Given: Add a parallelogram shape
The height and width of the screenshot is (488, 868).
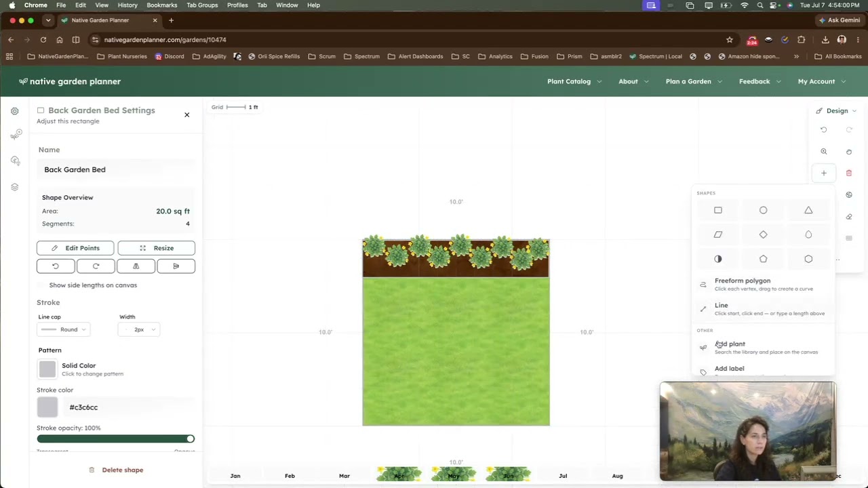Looking at the screenshot, I should 718,235.
